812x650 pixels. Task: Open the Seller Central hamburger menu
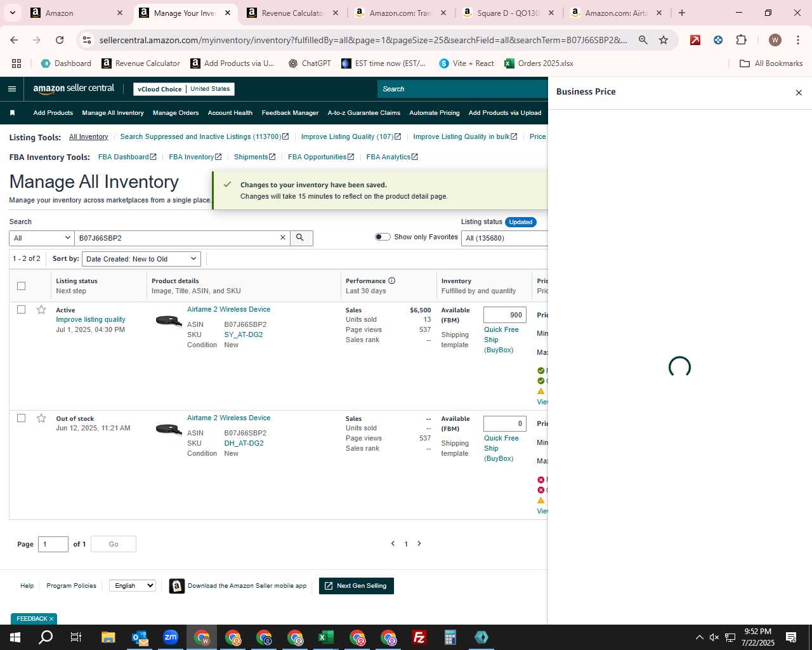(11, 89)
